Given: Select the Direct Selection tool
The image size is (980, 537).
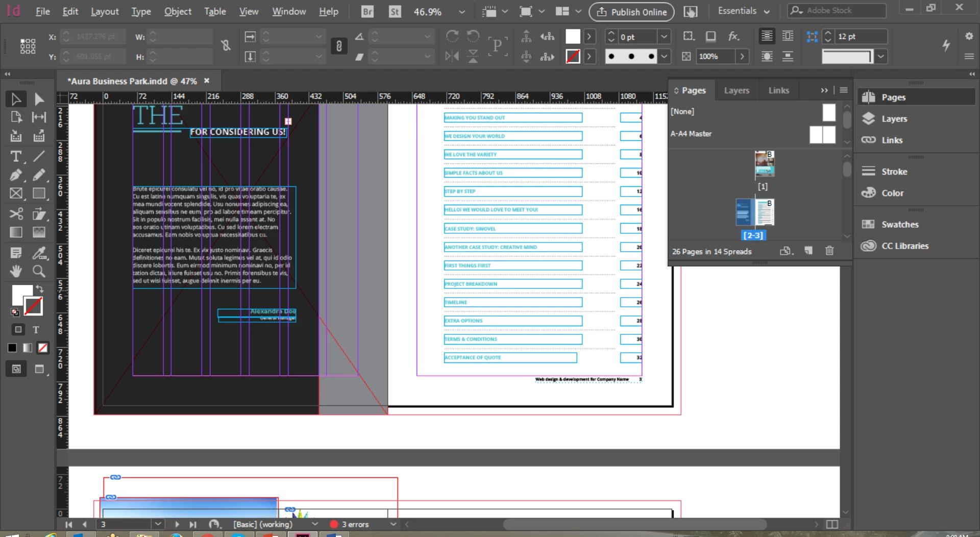Looking at the screenshot, I should point(39,99).
